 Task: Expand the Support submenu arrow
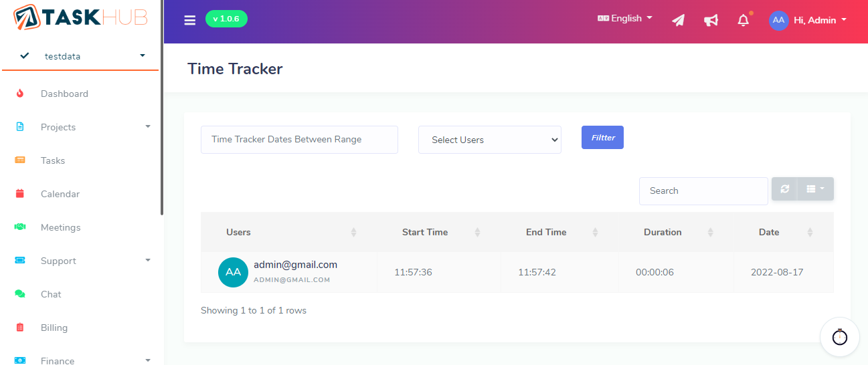point(148,260)
